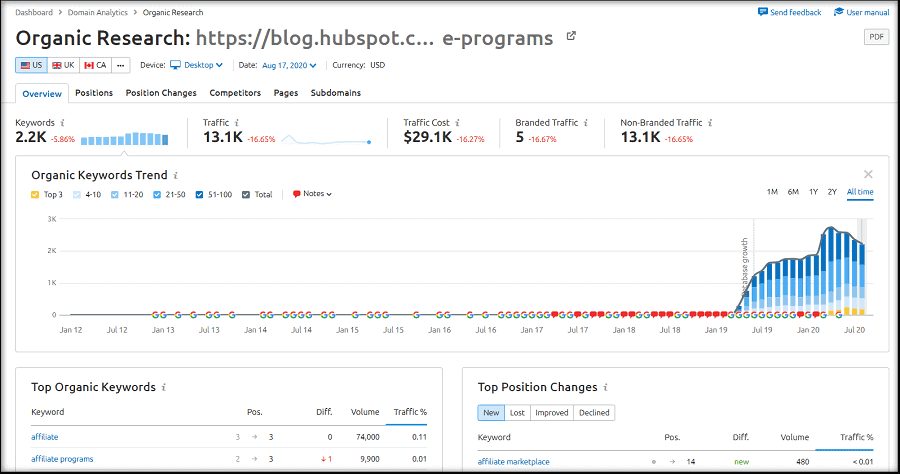Select the Improved position changes filter
The height and width of the screenshot is (474, 900).
coord(552,413)
